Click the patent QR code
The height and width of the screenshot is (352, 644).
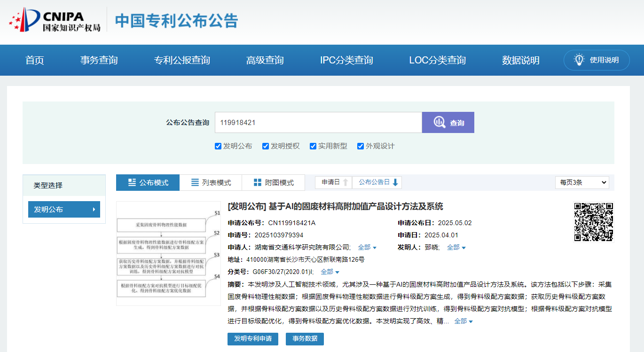click(594, 222)
